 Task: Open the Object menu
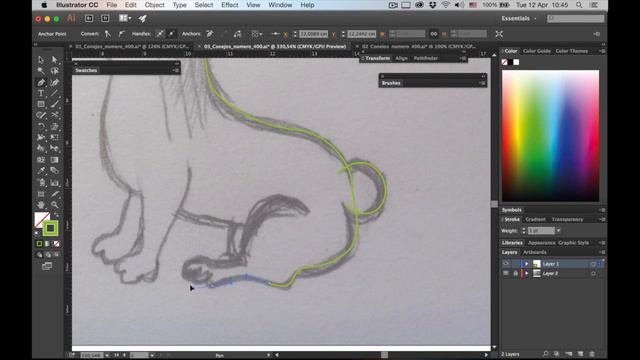coord(154,5)
